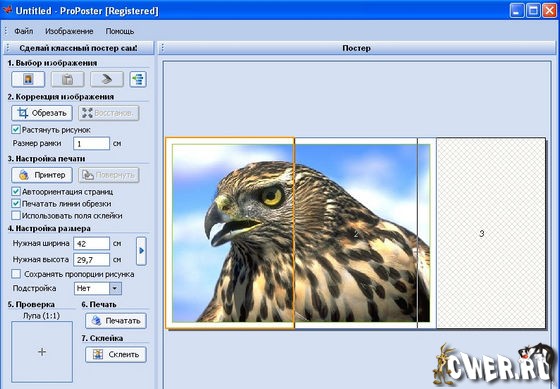Open image from file button
The image size is (560, 389).
(28, 79)
